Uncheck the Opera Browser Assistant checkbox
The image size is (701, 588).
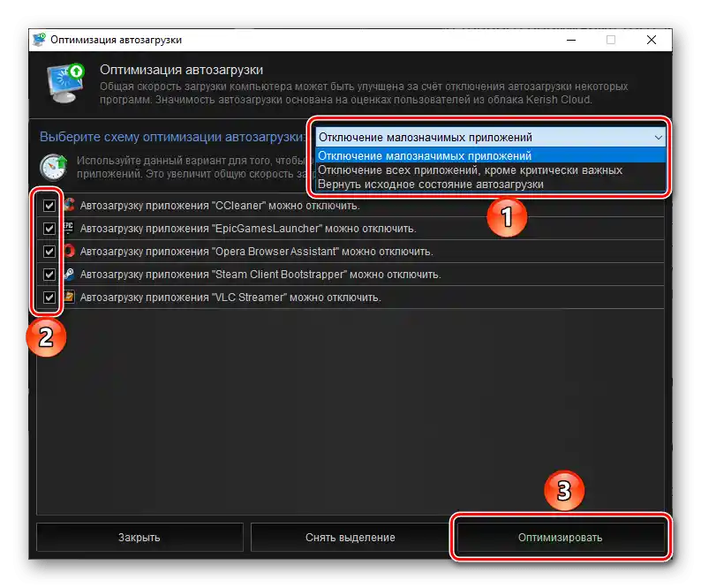49,252
